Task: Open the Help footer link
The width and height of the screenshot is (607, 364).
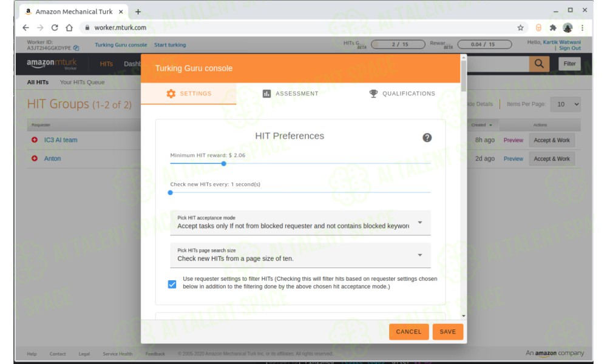Action: pyautogui.click(x=32, y=354)
